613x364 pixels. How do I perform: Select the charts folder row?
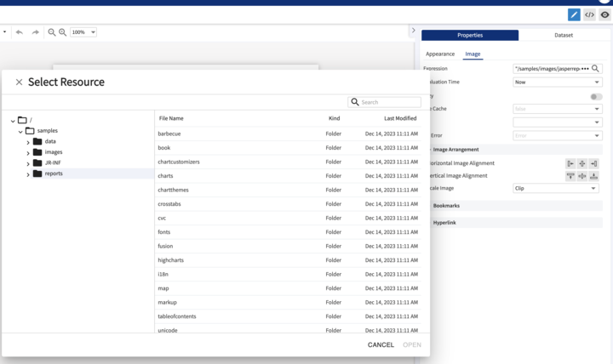(289, 176)
